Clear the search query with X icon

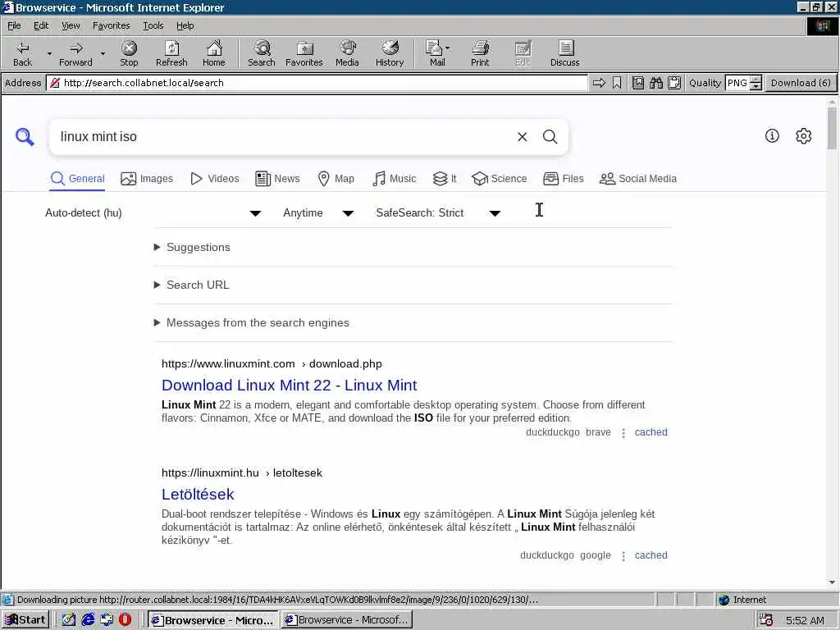point(523,137)
